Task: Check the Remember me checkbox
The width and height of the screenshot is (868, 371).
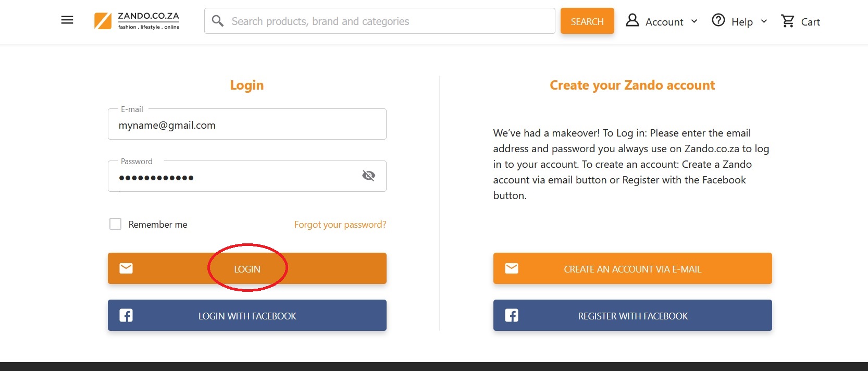Action: coord(115,224)
